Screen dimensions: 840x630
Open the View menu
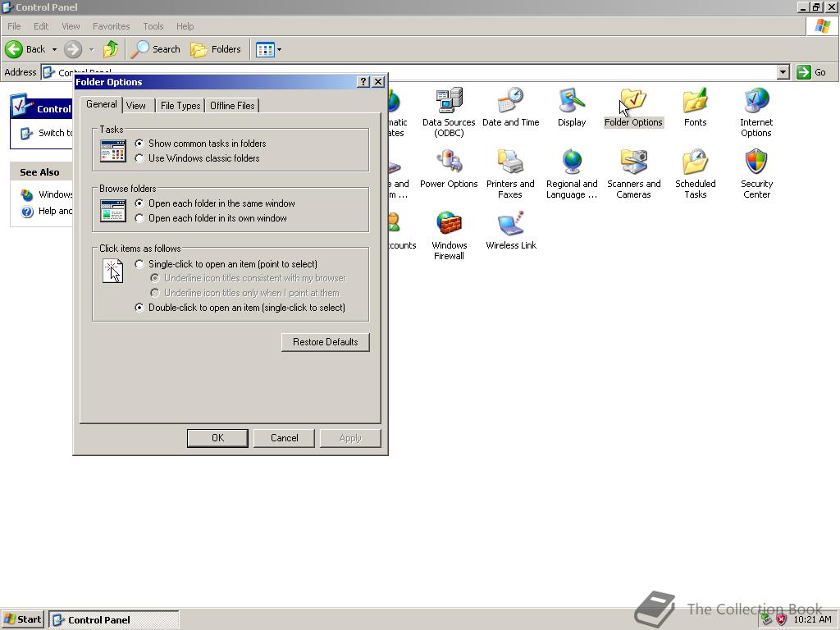71,26
